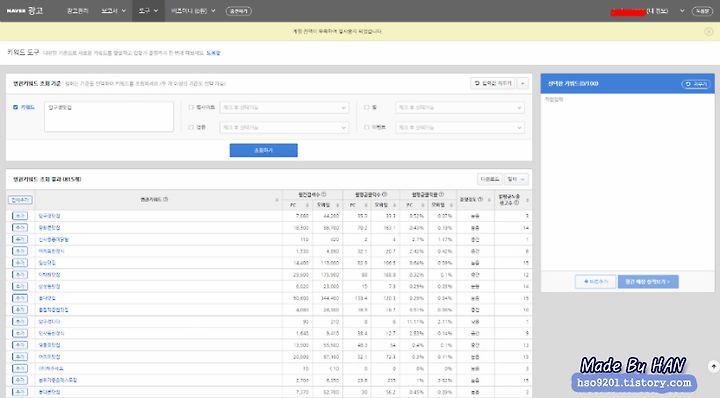Open help icon beside 경쟁정도 header
Image resolution: width=720 pixels, height=398 pixels.
point(480,199)
